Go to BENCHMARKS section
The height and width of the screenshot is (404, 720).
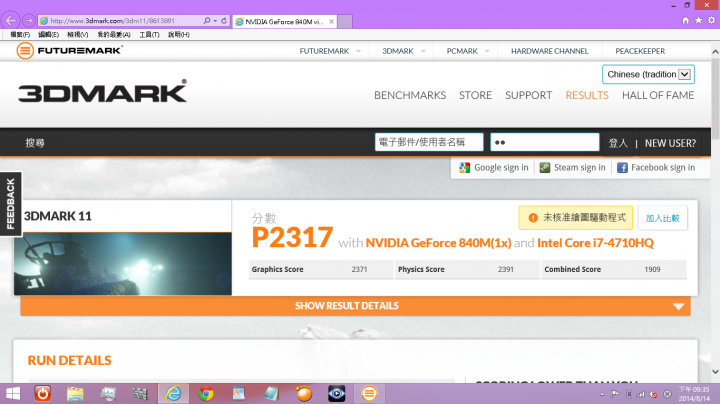(x=410, y=95)
